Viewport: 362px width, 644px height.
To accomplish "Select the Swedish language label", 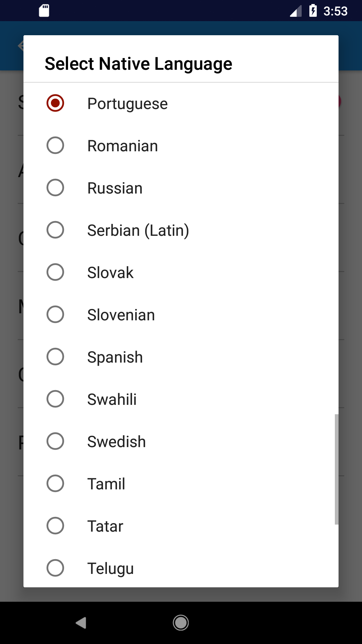I will [117, 442].
